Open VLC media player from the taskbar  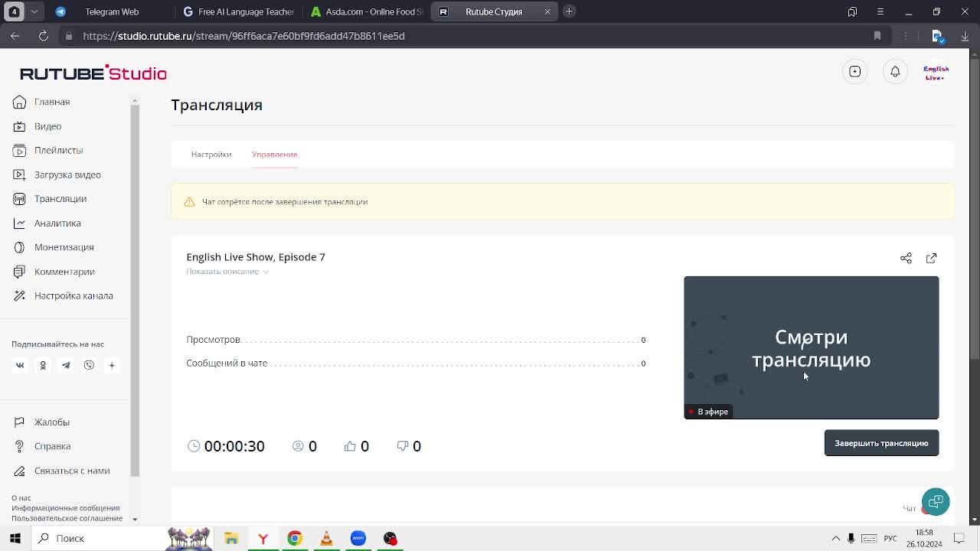pos(326,538)
